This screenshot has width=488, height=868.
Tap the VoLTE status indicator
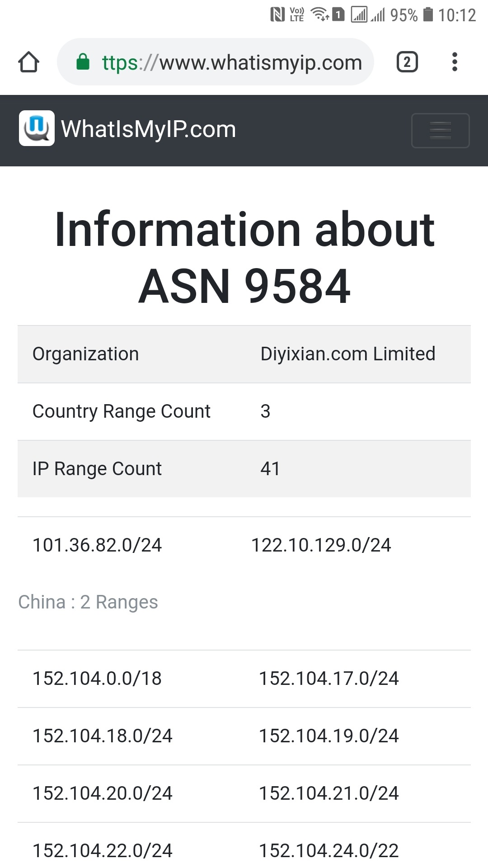point(297,15)
